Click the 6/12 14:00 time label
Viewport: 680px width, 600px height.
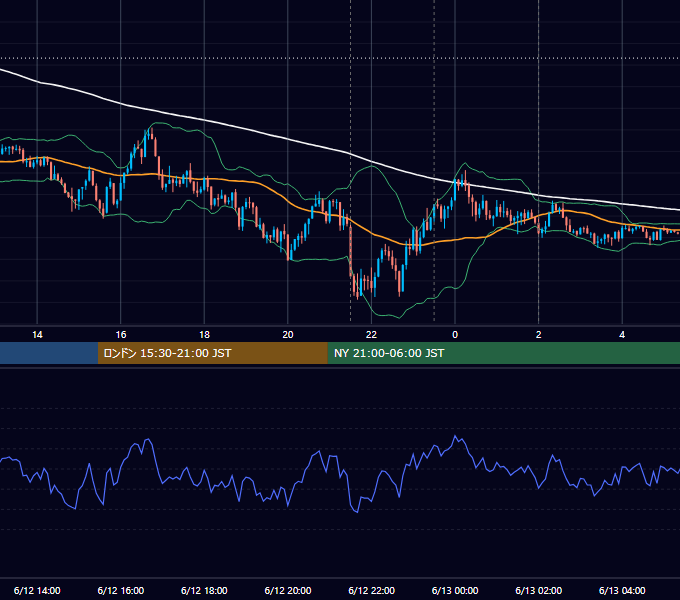(37, 590)
